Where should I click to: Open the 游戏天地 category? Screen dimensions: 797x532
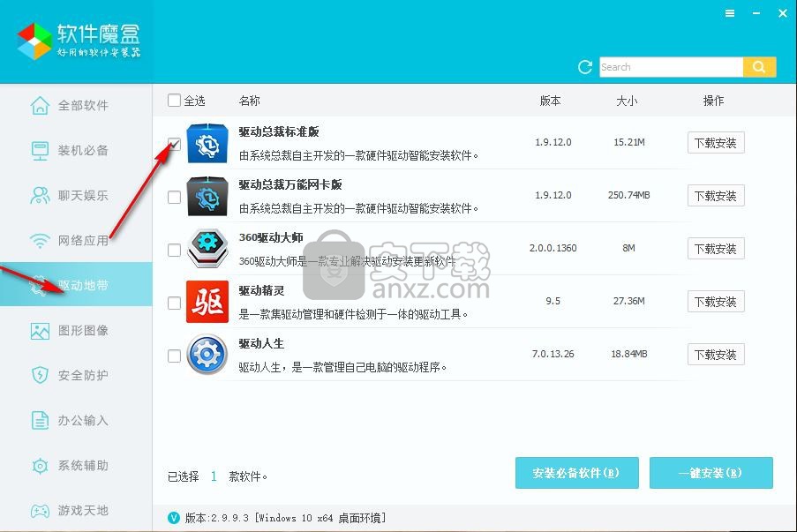tap(76, 510)
